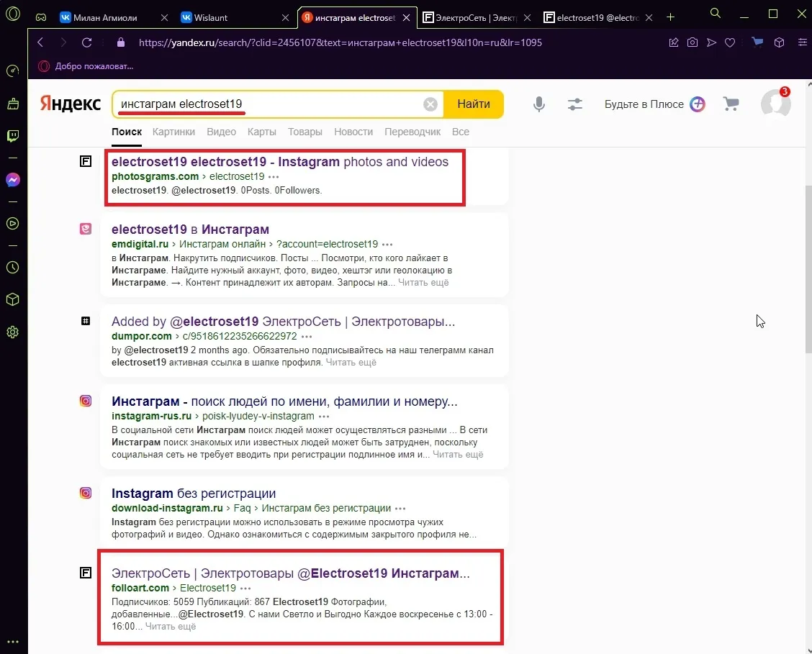Switch to the Милан Агмиоли tab
The image size is (812, 654).
point(114,17)
